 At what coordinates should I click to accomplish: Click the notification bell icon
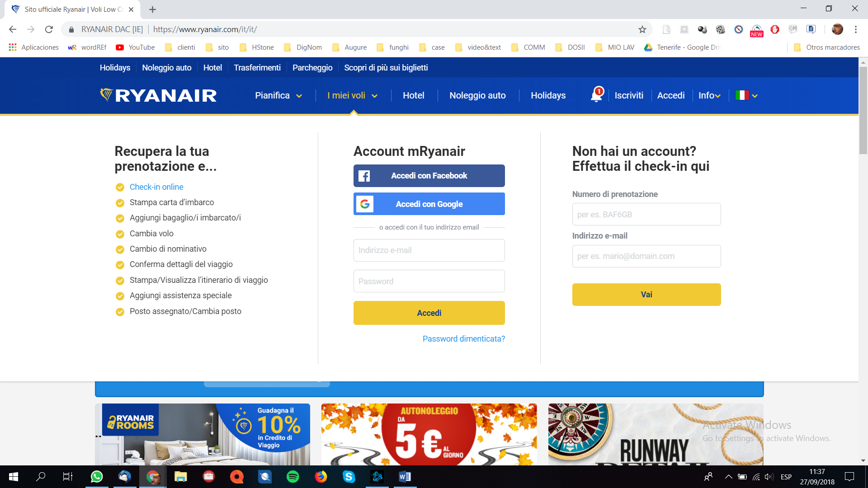coord(597,95)
